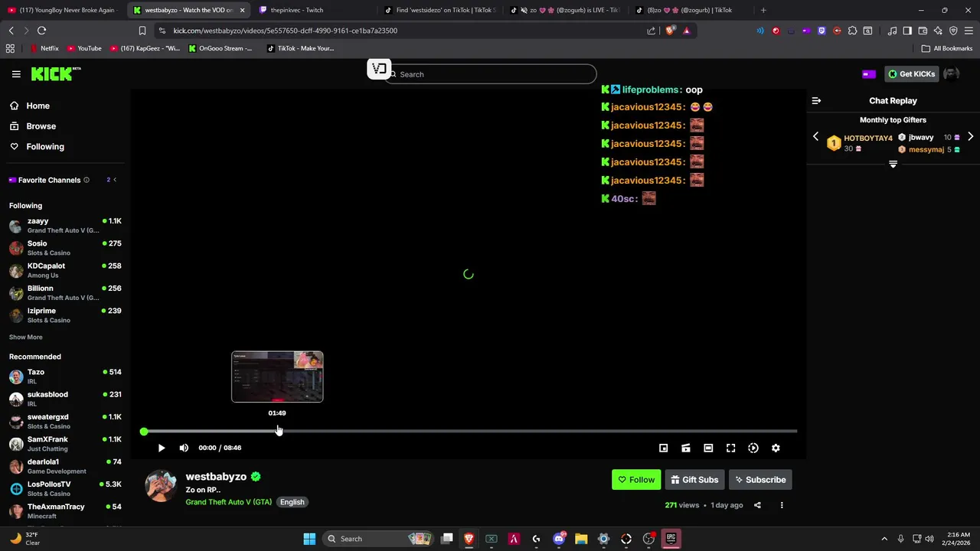Image resolution: width=980 pixels, height=551 pixels.
Task: Click the purple Kick gift card icon
Action: [868, 74]
